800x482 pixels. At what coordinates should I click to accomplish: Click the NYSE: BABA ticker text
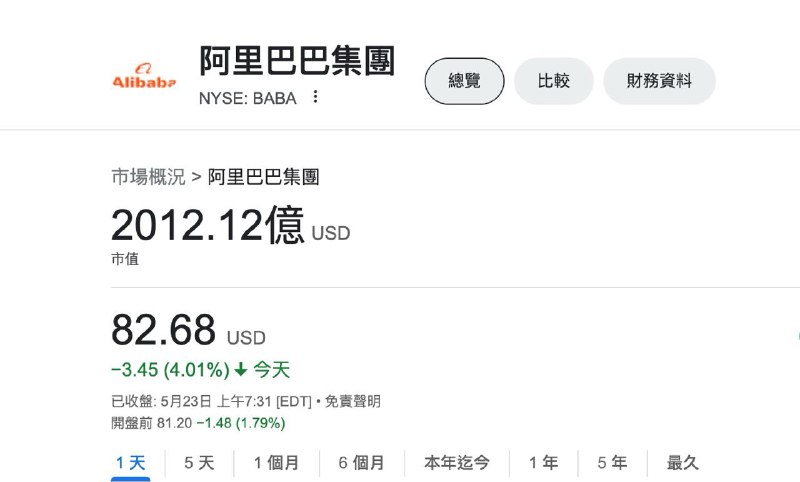coord(247,98)
